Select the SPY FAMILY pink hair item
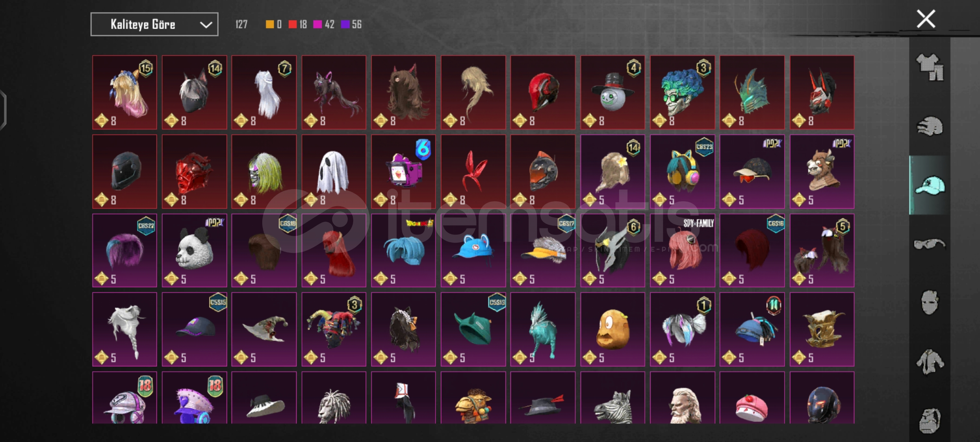This screenshot has height=442, width=980. point(683,250)
